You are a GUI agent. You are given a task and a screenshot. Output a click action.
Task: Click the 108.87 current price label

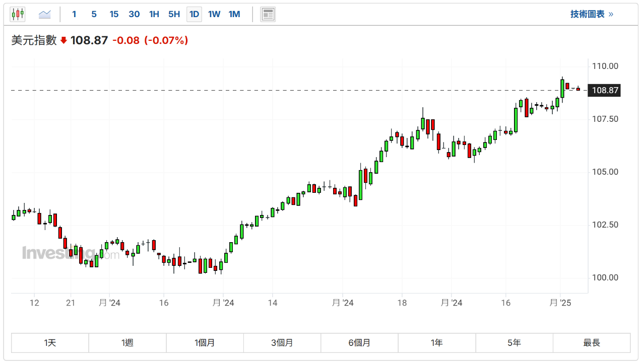(605, 91)
